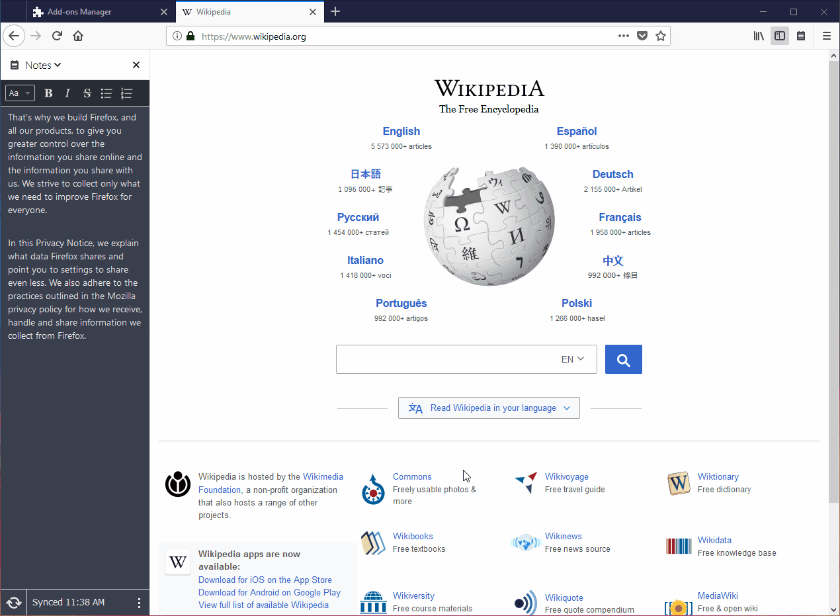This screenshot has height=616, width=840.
Task: Apply bold formatting in Notes
Action: point(48,93)
